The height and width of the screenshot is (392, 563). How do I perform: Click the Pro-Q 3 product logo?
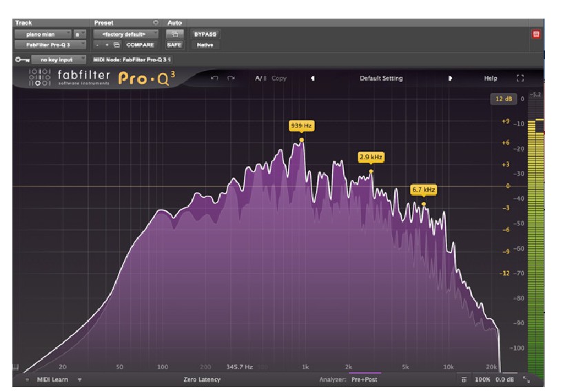(147, 79)
